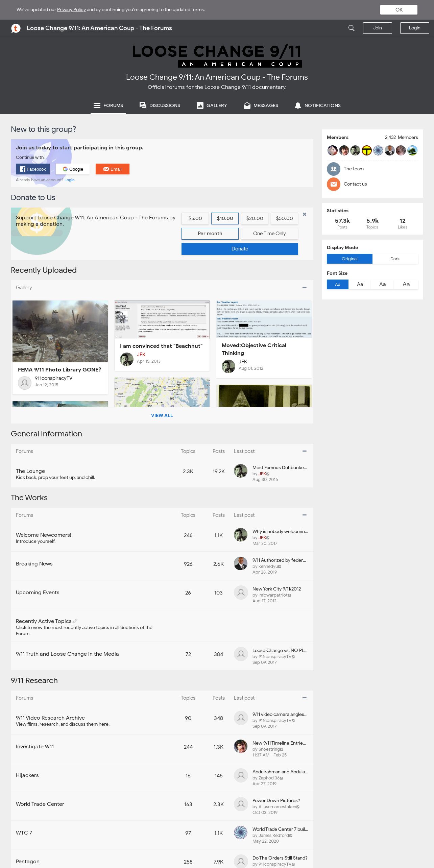Choose One Time Only donation frequency

click(x=269, y=234)
